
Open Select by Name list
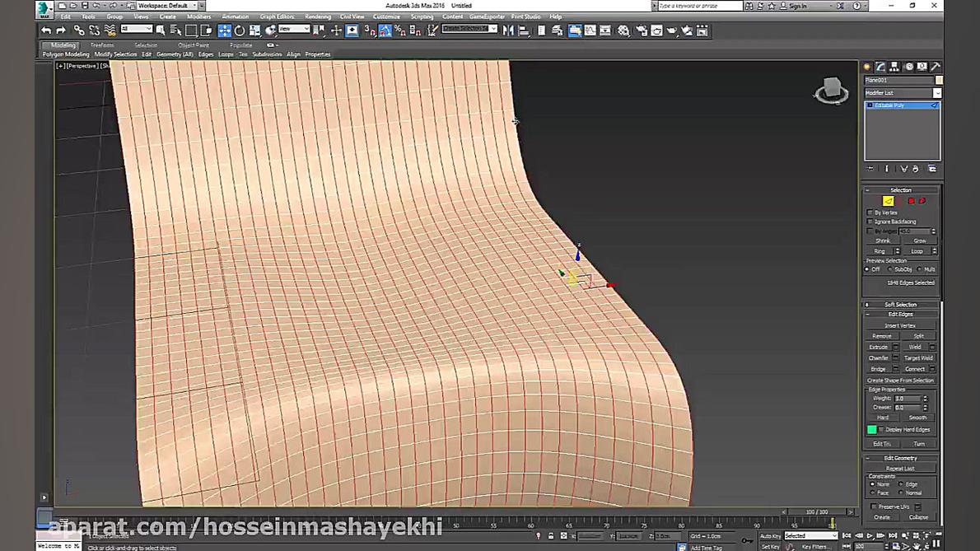click(x=175, y=30)
